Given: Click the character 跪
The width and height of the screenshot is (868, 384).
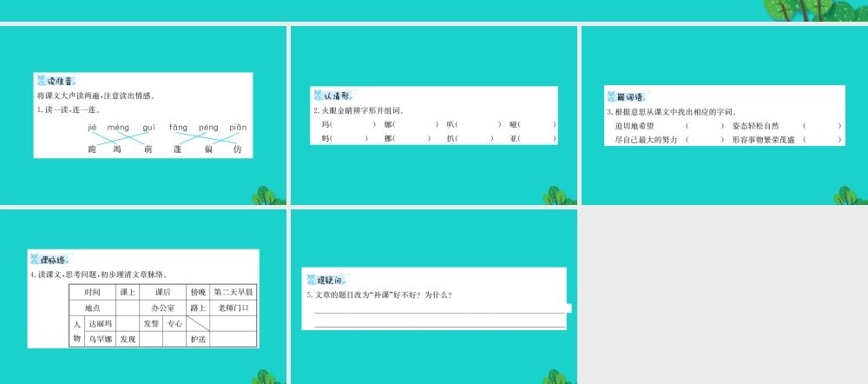Looking at the screenshot, I should point(92,149).
